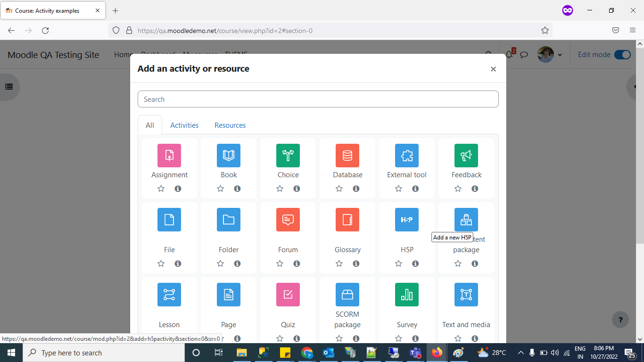644x362 pixels.
Task: Star the External tool as favourite
Action: [399, 189]
